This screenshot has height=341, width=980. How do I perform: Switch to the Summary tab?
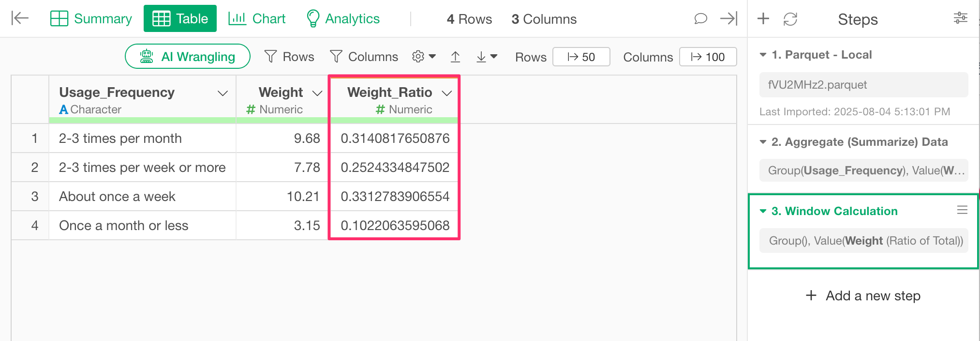91,19
